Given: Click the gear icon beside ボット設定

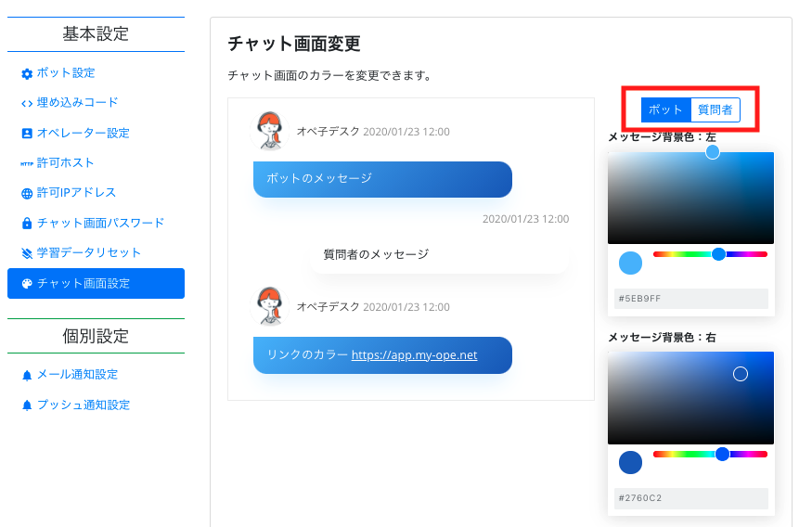Looking at the screenshot, I should click(27, 73).
